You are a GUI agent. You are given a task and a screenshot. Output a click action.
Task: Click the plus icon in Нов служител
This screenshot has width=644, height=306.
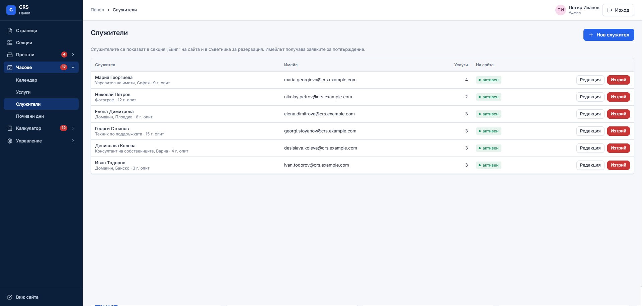click(591, 35)
